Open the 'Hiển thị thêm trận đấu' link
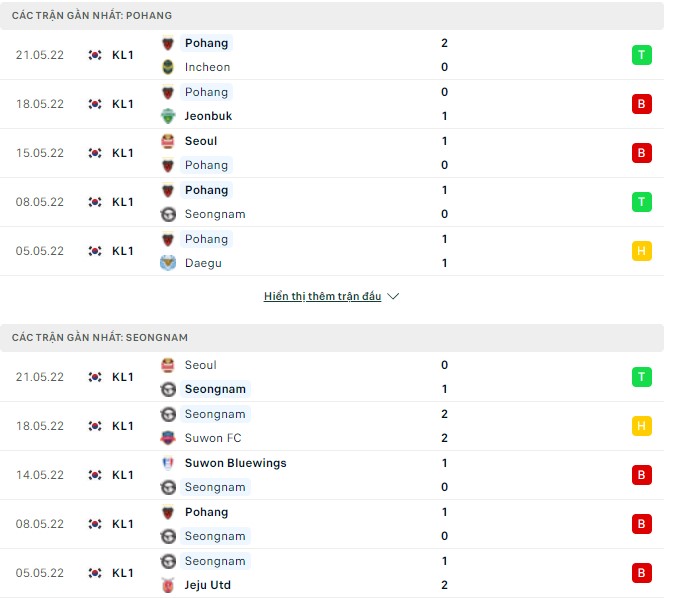Image resolution: width=676 pixels, height=598 pixels. [x=322, y=297]
